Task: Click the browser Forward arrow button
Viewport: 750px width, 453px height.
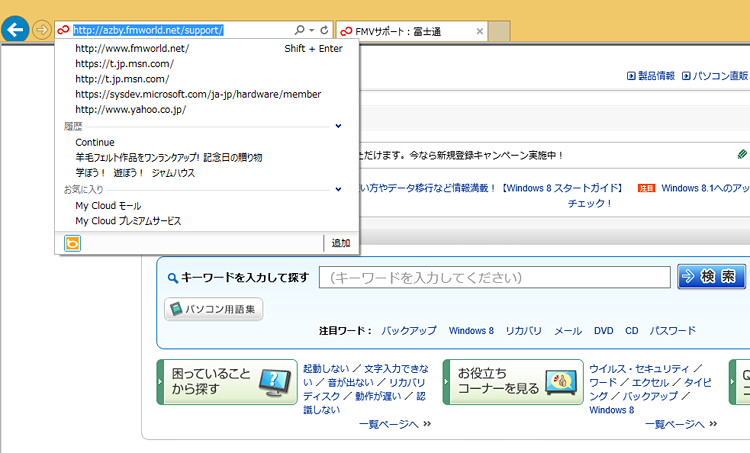Action: click(x=42, y=30)
